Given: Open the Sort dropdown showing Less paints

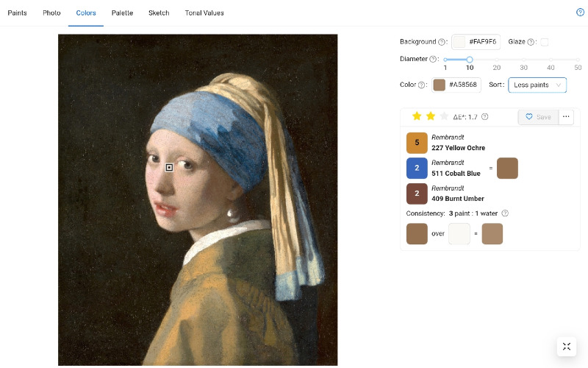Looking at the screenshot, I should [x=537, y=85].
